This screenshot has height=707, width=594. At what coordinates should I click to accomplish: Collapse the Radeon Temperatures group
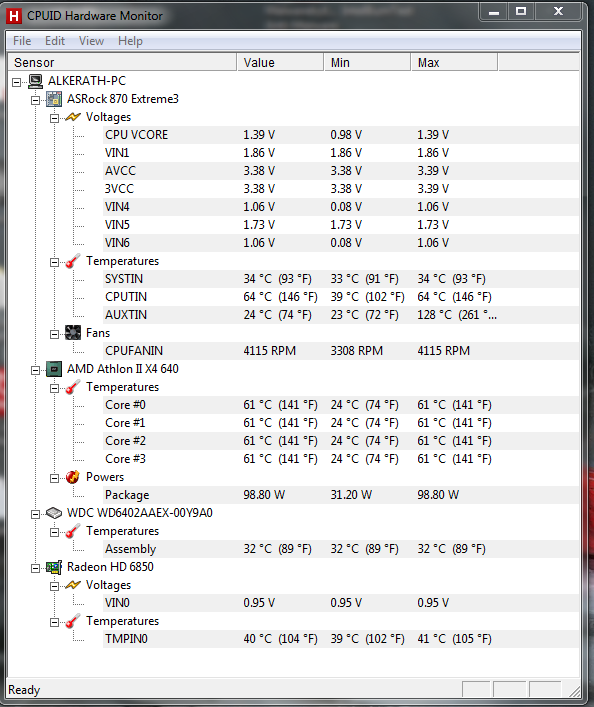[54, 622]
